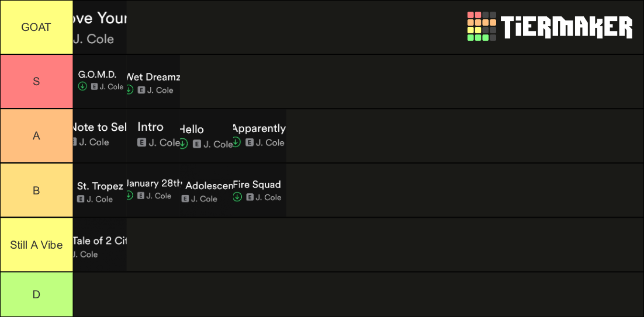The height and width of the screenshot is (317, 644).
Task: Select the Love Yourz song tile
Action: 100,27
